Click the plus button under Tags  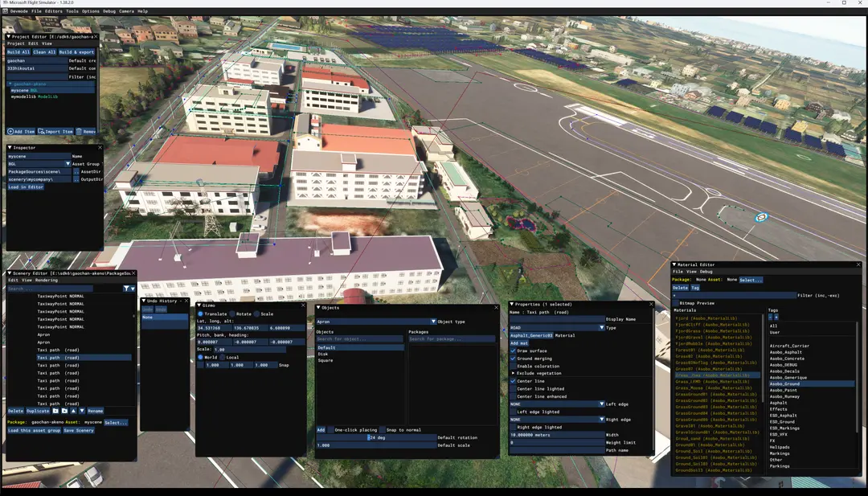[x=776, y=318]
